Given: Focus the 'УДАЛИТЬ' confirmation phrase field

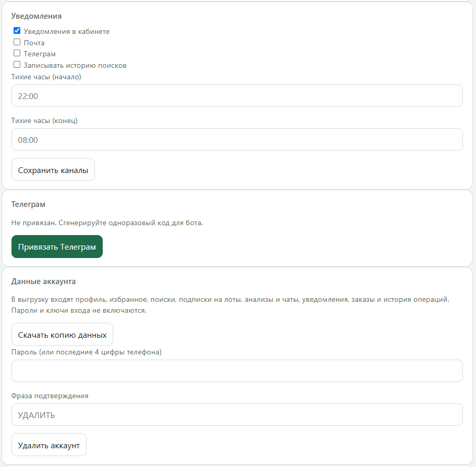Looking at the screenshot, I should (x=237, y=414).
